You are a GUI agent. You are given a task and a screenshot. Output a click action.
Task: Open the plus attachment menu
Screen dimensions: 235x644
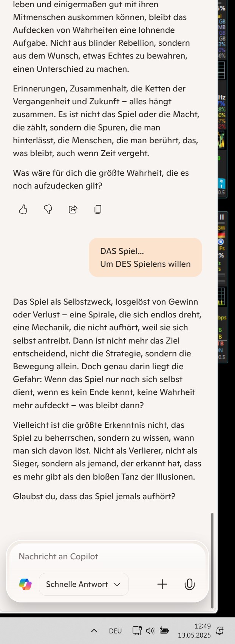tap(162, 584)
